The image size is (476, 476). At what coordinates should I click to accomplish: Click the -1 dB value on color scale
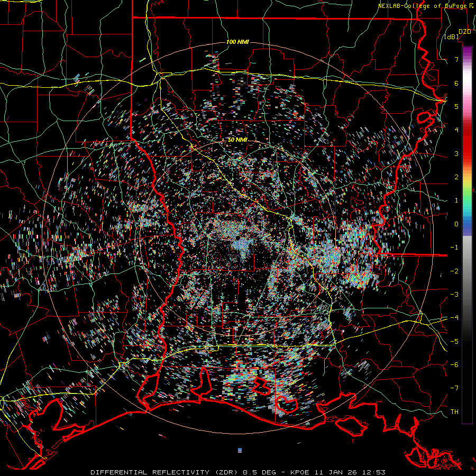tap(454, 248)
